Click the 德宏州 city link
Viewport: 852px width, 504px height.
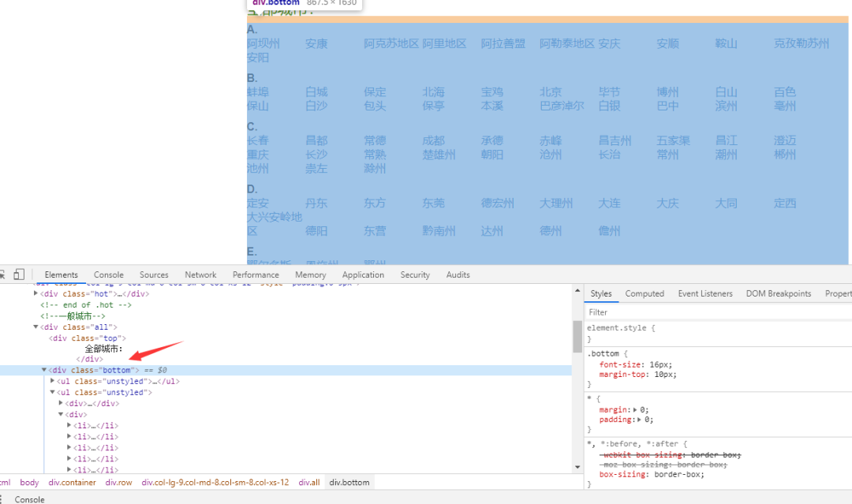click(497, 203)
